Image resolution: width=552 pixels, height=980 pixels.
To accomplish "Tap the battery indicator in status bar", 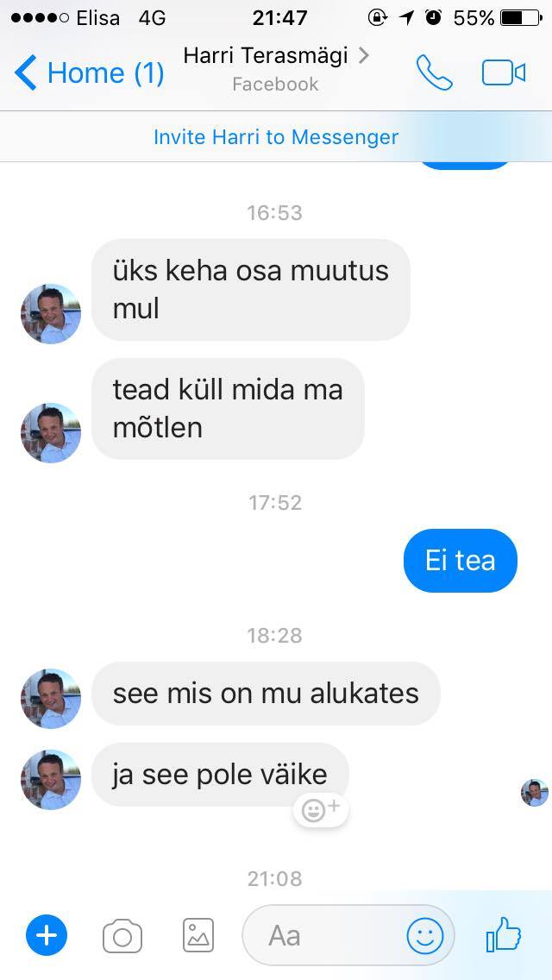I will click(x=521, y=18).
